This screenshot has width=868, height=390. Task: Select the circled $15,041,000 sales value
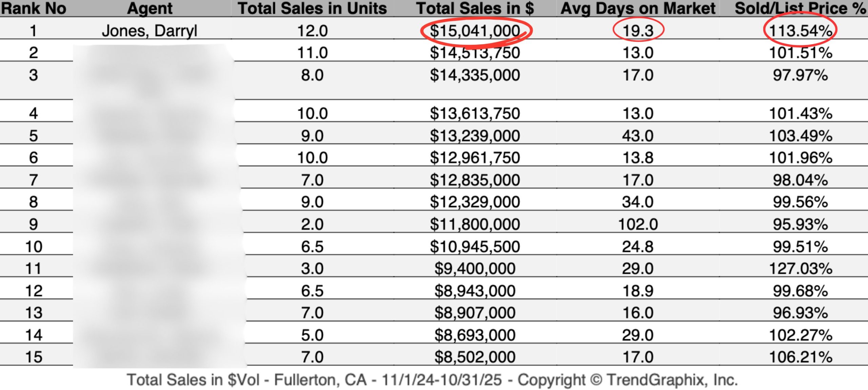point(475,31)
